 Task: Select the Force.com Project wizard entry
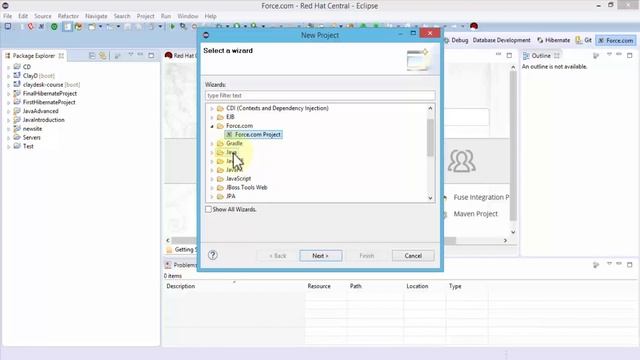(x=253, y=135)
